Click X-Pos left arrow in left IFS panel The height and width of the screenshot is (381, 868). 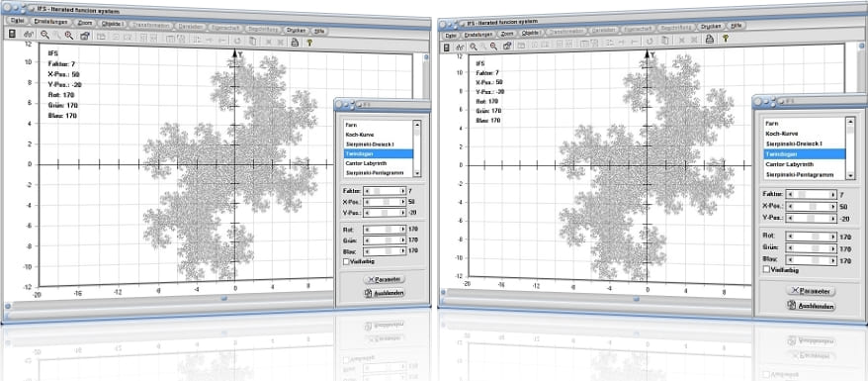[x=367, y=202]
